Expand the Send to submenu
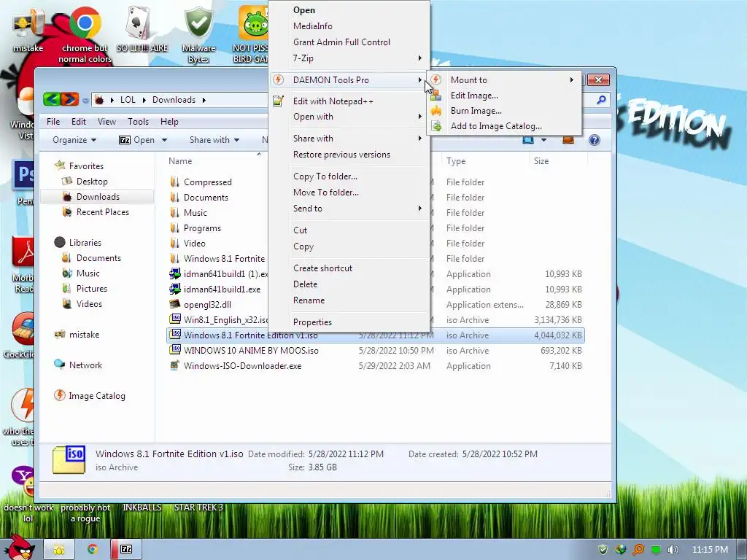The image size is (747, 560). point(349,209)
